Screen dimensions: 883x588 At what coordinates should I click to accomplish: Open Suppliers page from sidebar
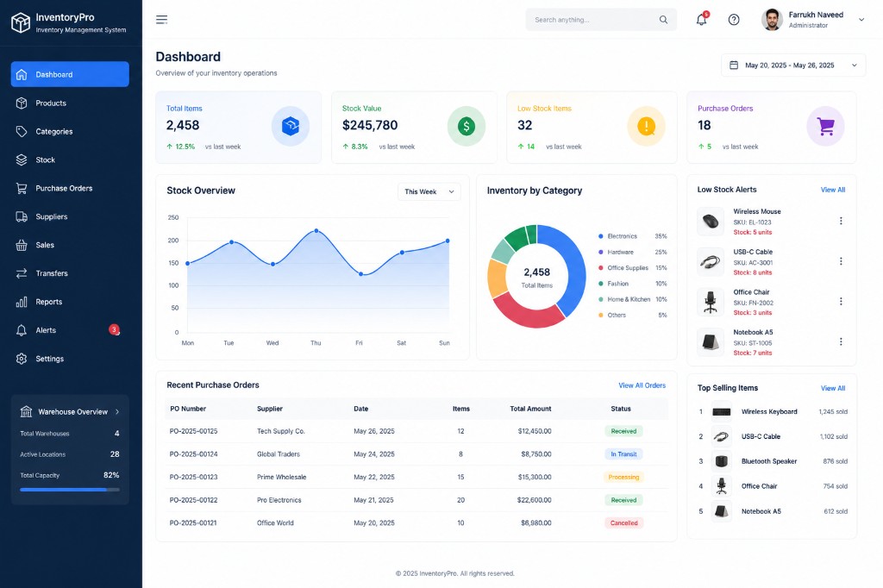[x=70, y=217]
